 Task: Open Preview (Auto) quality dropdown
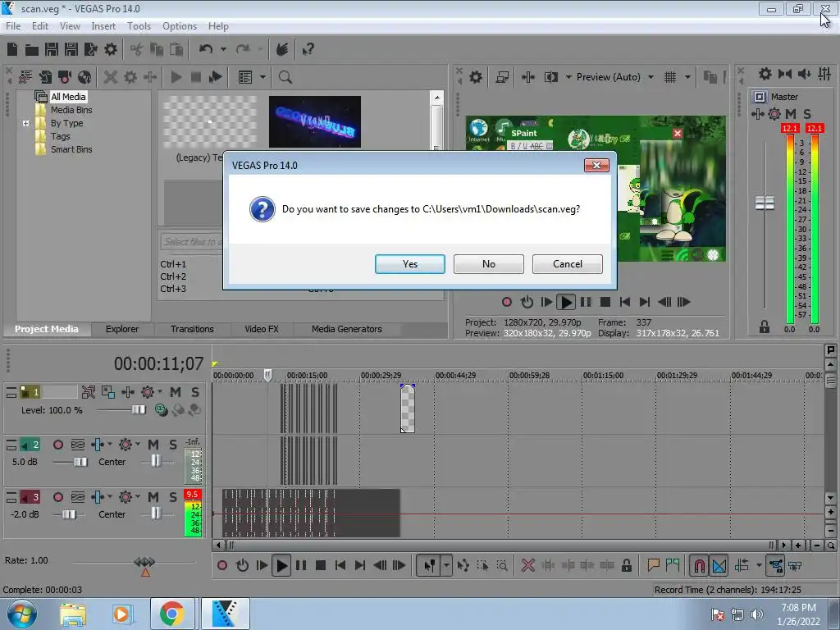click(651, 77)
